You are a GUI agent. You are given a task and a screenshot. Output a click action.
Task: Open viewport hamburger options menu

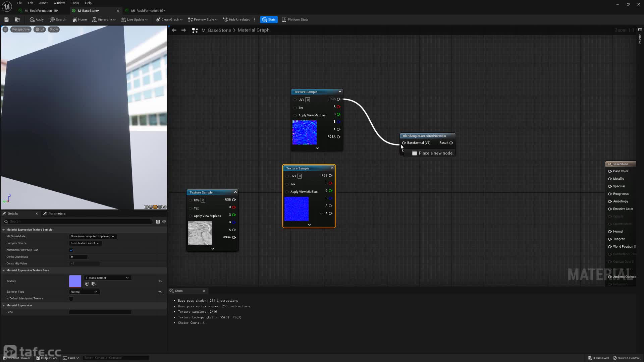pos(5,29)
